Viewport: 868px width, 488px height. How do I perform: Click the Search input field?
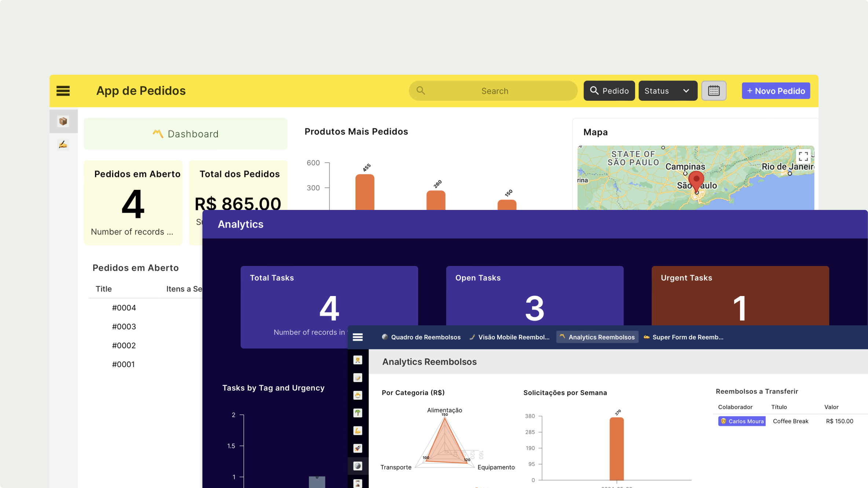tap(494, 91)
